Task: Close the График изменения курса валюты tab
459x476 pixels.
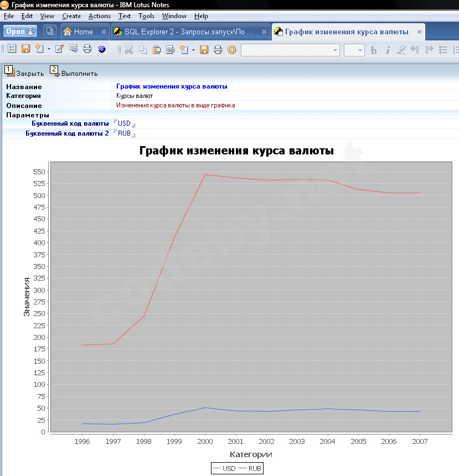Action: 419,32
